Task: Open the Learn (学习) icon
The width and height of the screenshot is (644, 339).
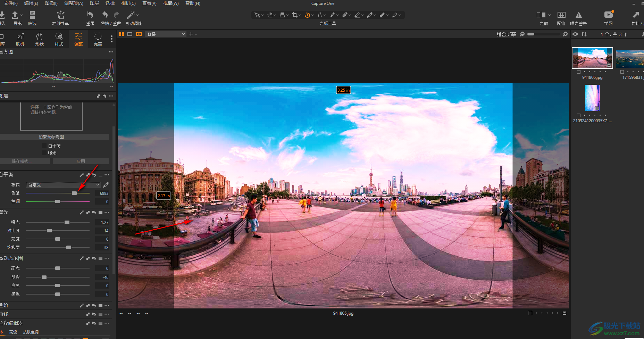Action: coord(608,15)
